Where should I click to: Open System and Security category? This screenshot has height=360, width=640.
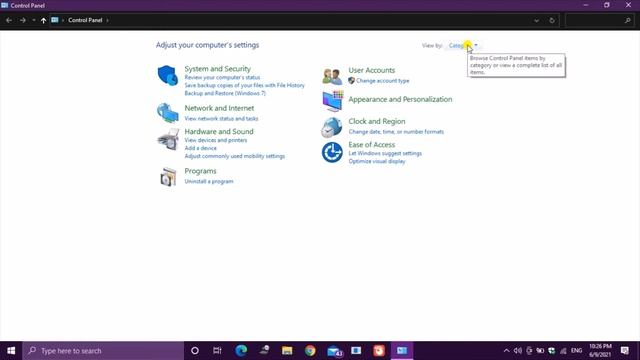(x=218, y=69)
